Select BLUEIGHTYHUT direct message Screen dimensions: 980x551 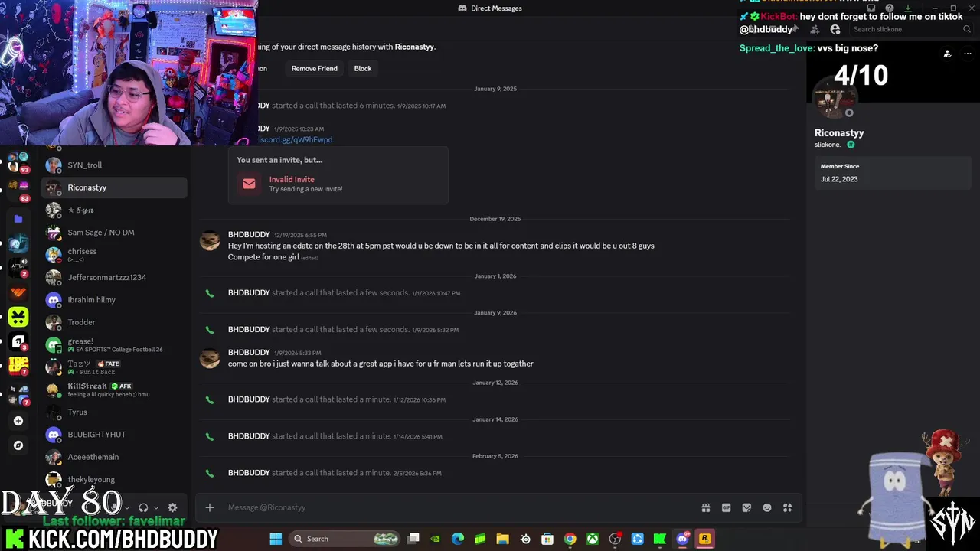tap(114, 435)
